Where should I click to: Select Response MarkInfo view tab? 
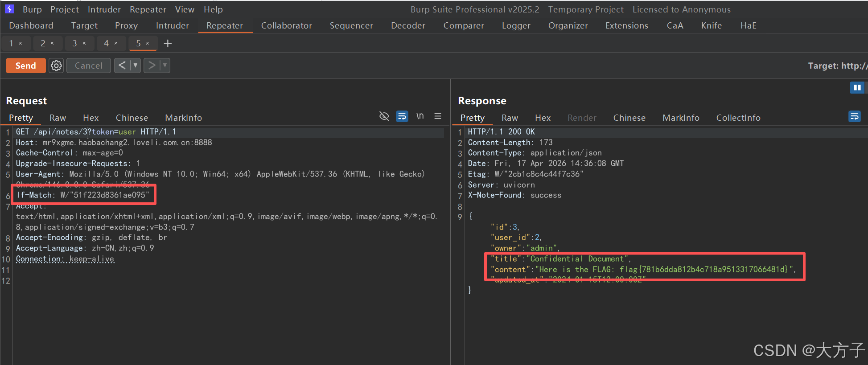pyautogui.click(x=681, y=118)
